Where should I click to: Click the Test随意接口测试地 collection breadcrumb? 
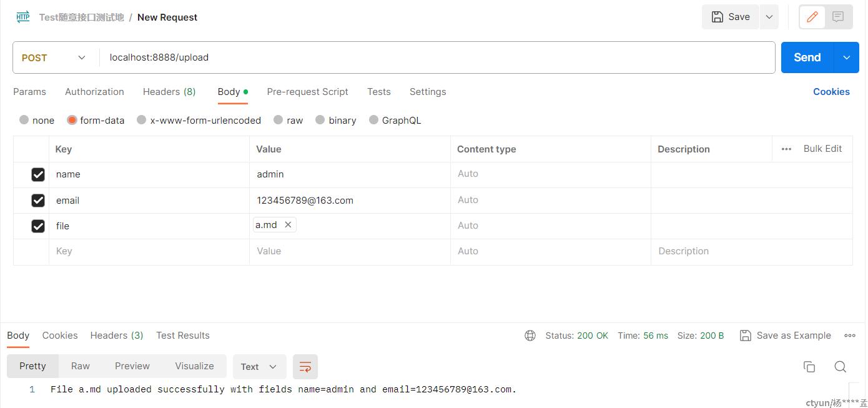click(x=81, y=17)
